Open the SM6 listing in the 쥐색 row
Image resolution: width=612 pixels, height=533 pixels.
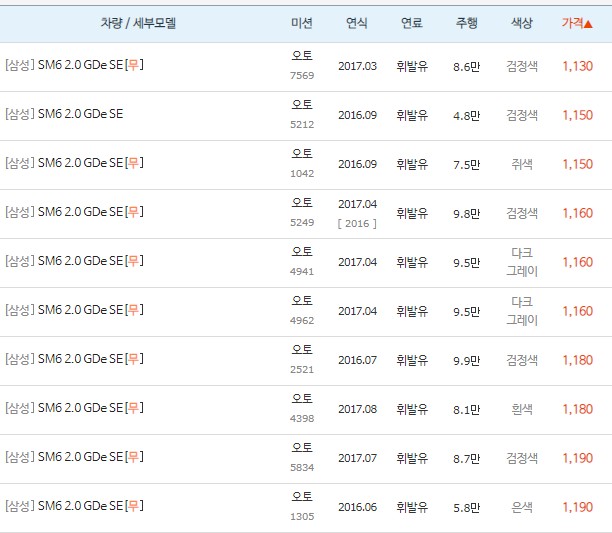74,163
